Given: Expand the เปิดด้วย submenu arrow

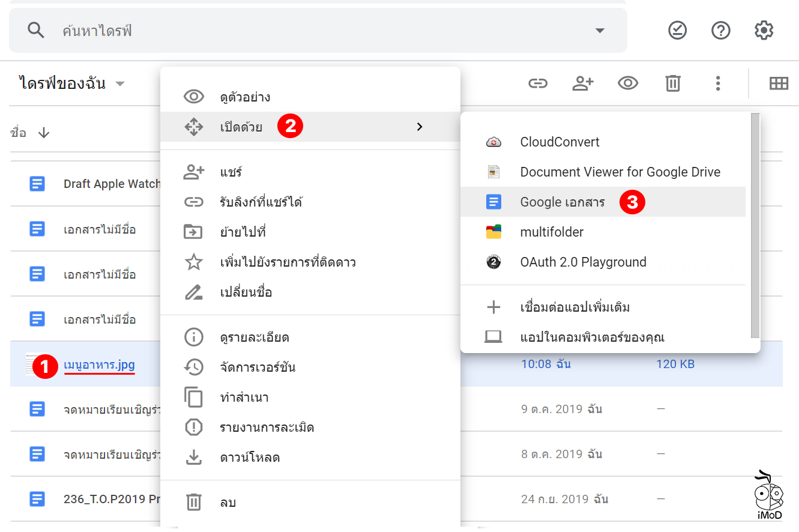Looking at the screenshot, I should coord(420,127).
